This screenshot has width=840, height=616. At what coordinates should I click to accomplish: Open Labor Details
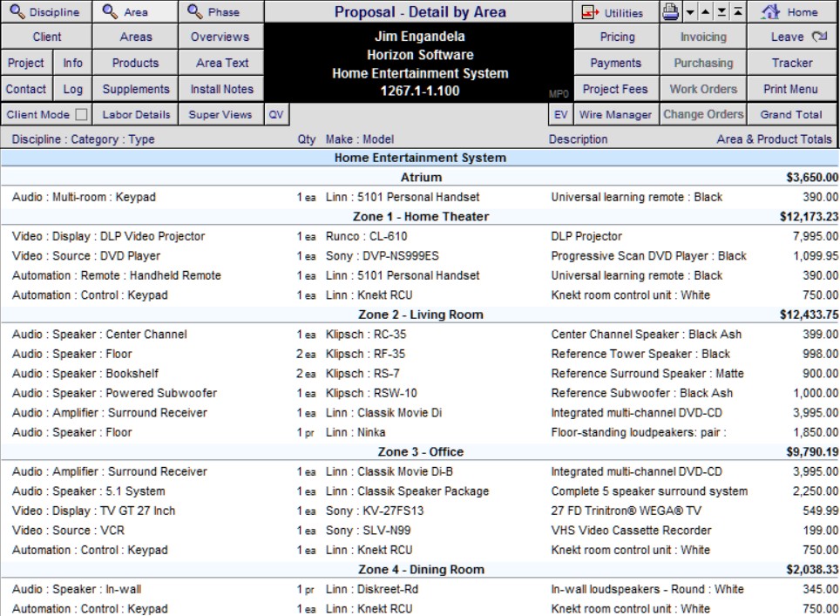[136, 115]
